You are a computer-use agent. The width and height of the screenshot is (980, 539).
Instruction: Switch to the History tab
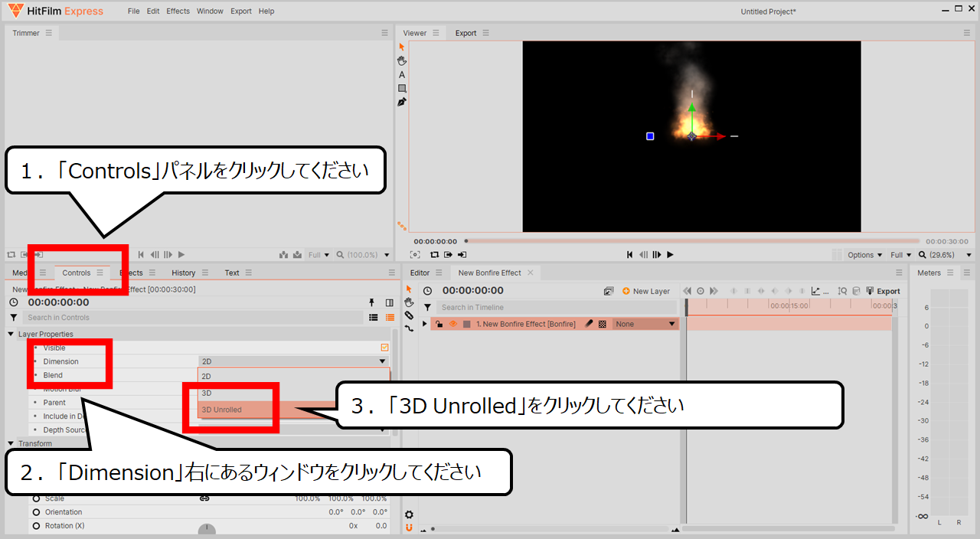point(184,273)
